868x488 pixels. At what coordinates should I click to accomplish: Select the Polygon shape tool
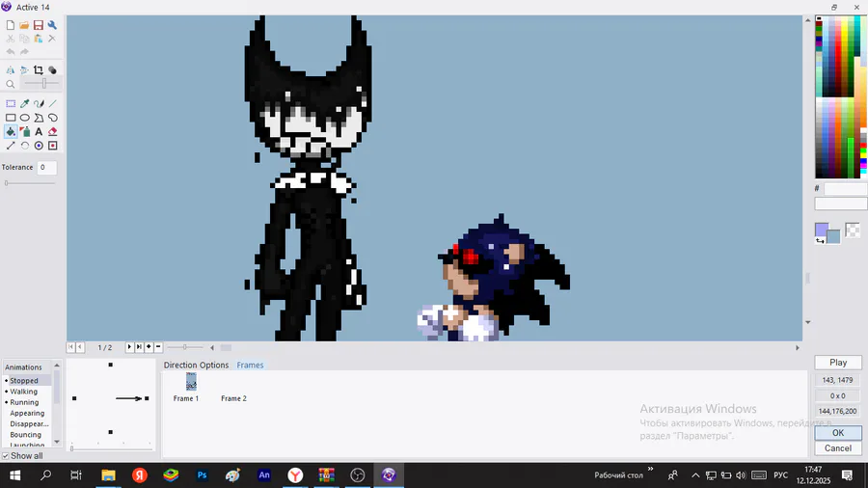pyautogui.click(x=39, y=118)
